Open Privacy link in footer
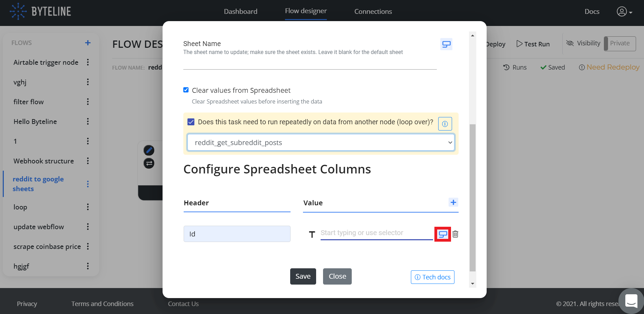The image size is (644, 314). tap(27, 304)
